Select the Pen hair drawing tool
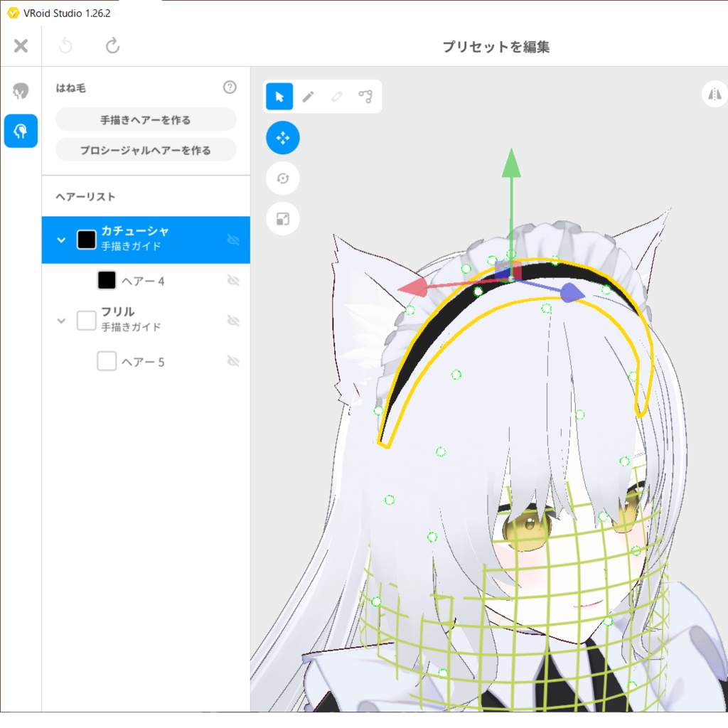Screen dimensions: 728x728 (x=308, y=96)
